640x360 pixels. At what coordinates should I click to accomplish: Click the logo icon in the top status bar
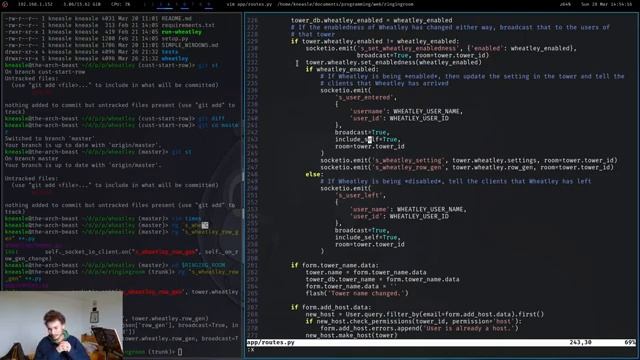click(5, 4)
